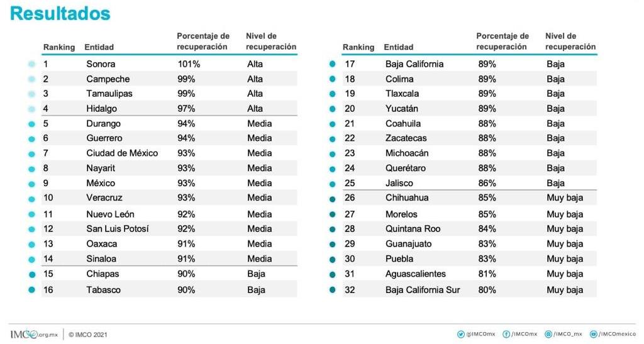Click the Facebook icon beside /IMCOmx
644x344 pixels.
click(x=506, y=335)
